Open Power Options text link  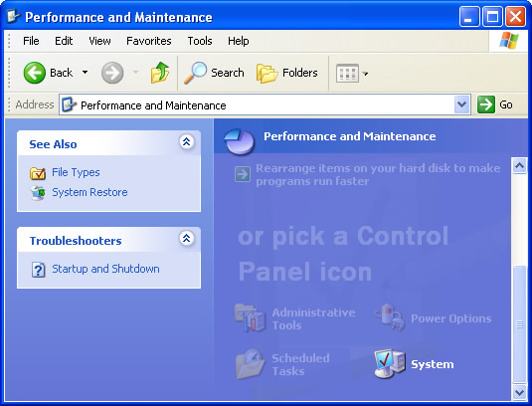coord(450,318)
